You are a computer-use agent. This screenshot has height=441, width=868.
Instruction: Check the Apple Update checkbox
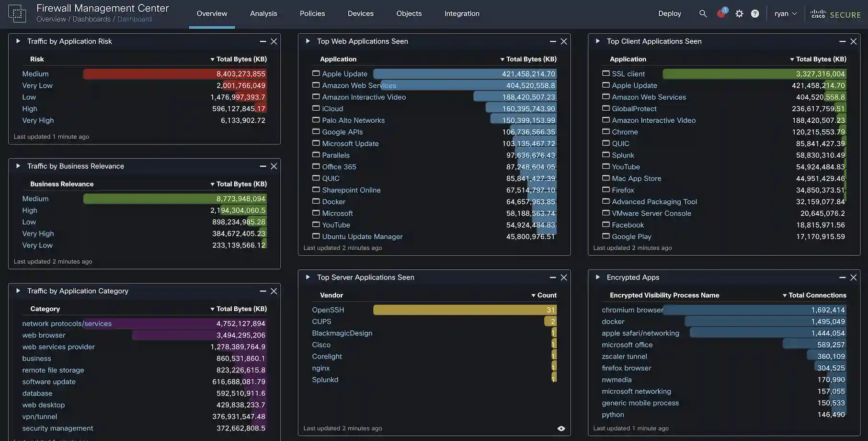pos(316,72)
